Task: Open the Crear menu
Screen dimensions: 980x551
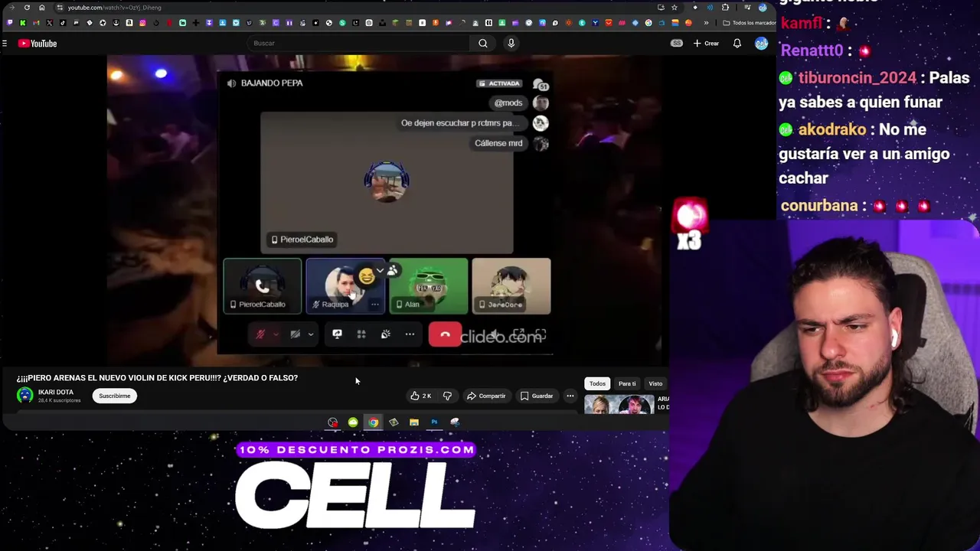Action: (706, 44)
